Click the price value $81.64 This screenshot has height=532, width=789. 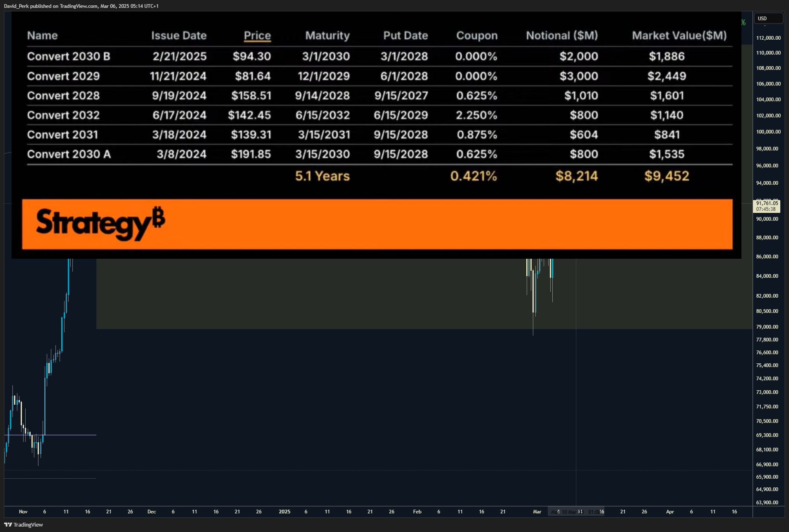click(253, 76)
